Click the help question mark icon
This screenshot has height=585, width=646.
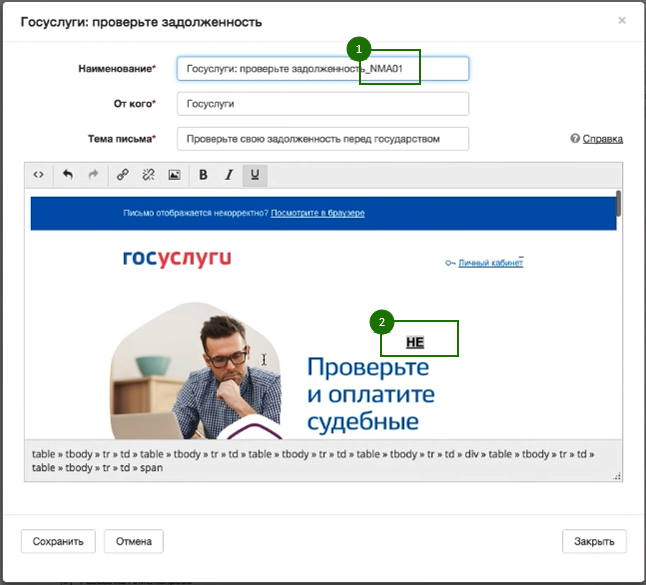pyautogui.click(x=575, y=138)
